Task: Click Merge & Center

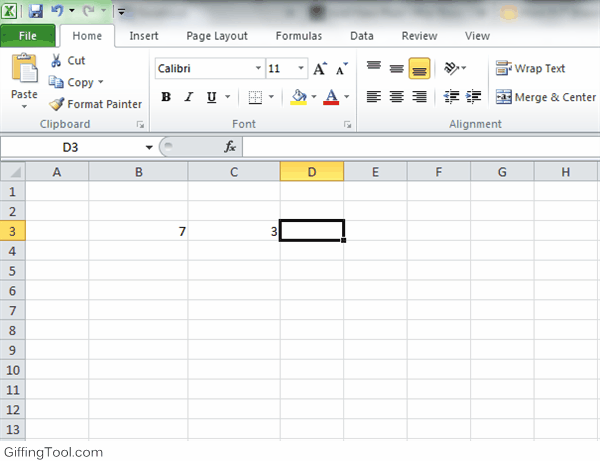Action: coord(546,97)
